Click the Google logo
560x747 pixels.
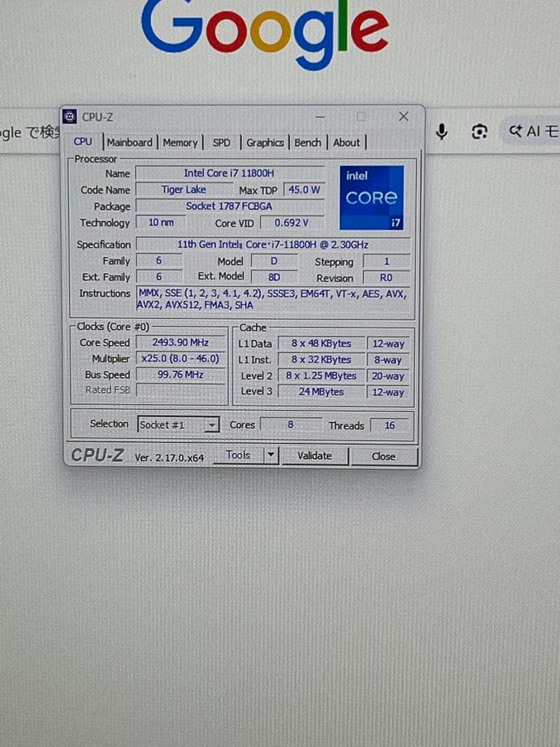pyautogui.click(x=258, y=29)
